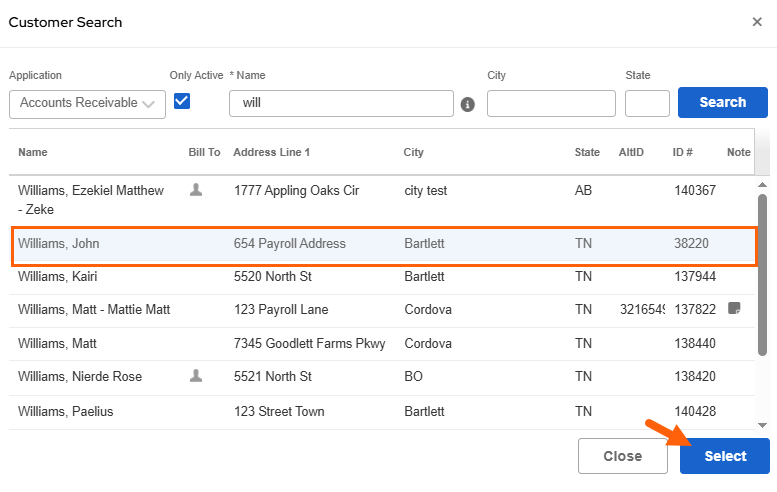Screen dimensions: 777x492
Task: Click the Select button
Action: pyautogui.click(x=724, y=456)
